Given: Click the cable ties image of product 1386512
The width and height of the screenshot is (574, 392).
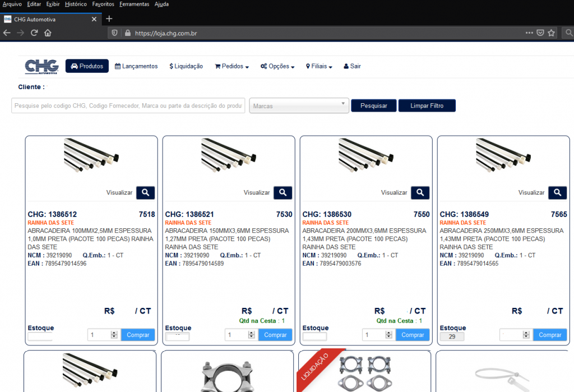Looking at the screenshot, I should tap(91, 155).
